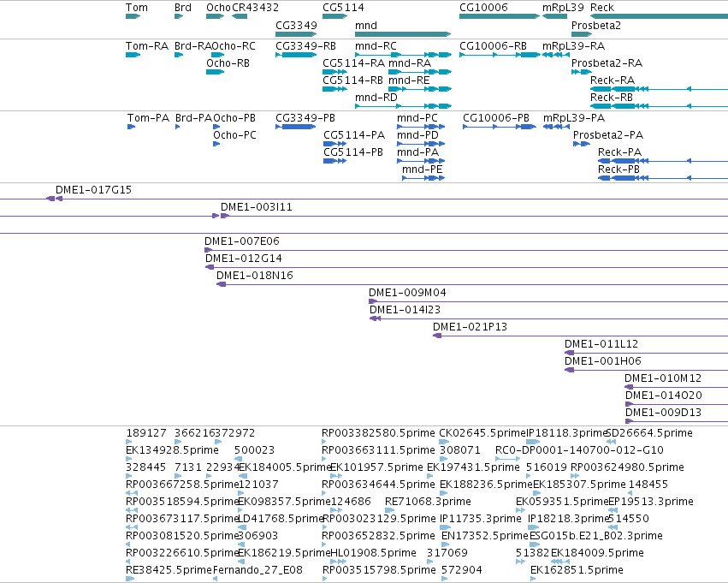This screenshot has width=728, height=583.
Task: Click the CR43432 gene label
Action: (x=256, y=8)
